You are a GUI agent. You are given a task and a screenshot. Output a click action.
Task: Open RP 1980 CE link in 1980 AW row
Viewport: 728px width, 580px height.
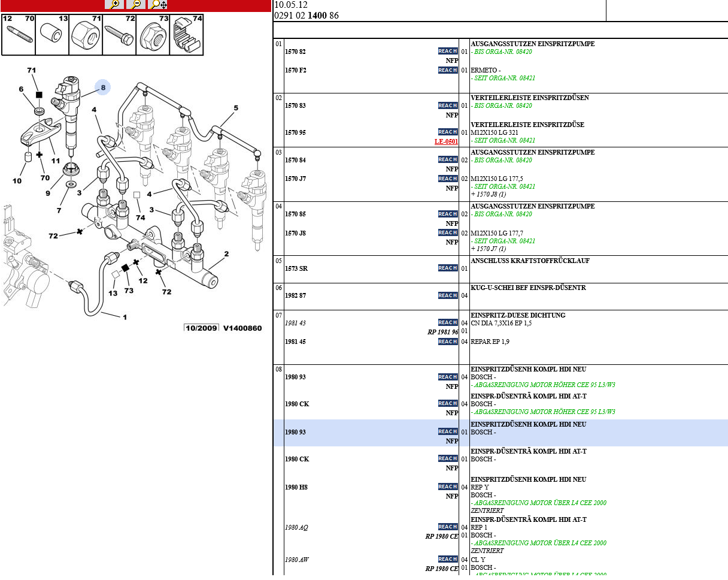(x=442, y=569)
